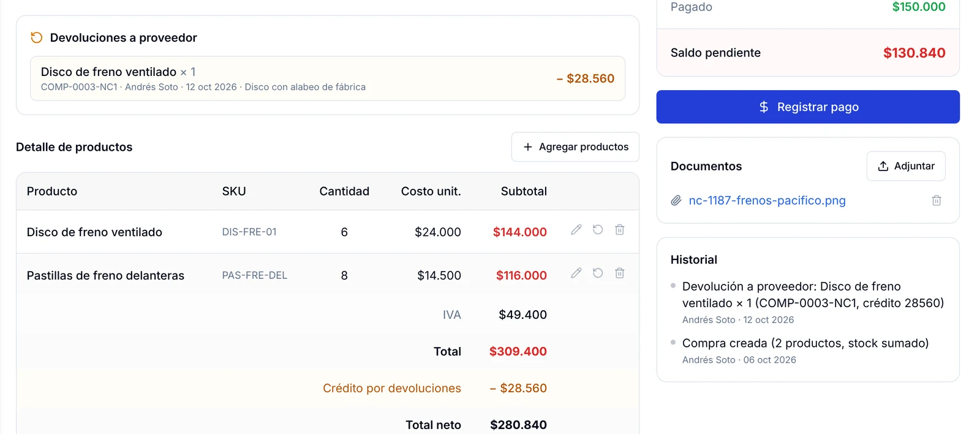Screen dimensions: 980x434
Task: Click the Adjuntar document button
Action: pos(906,166)
